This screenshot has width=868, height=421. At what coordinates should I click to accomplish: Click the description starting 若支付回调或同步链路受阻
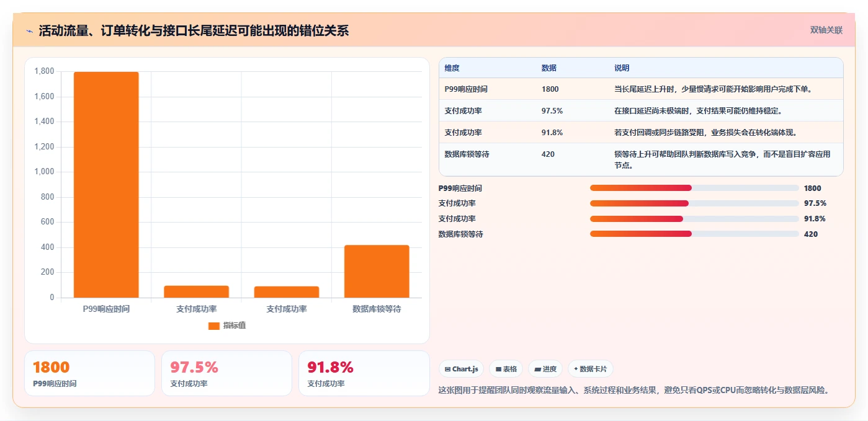706,133
